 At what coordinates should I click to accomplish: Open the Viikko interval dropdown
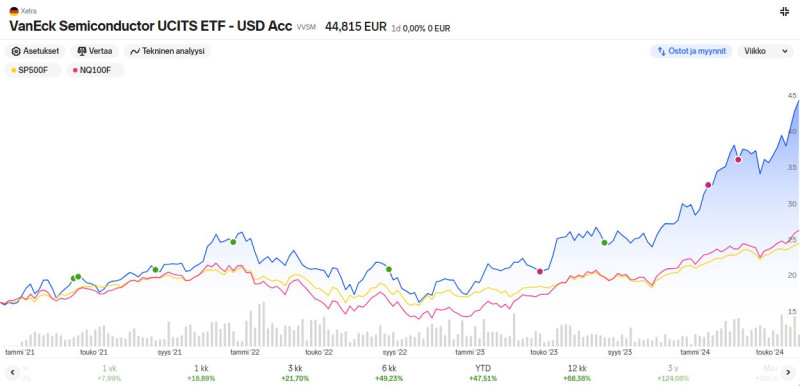click(x=765, y=52)
